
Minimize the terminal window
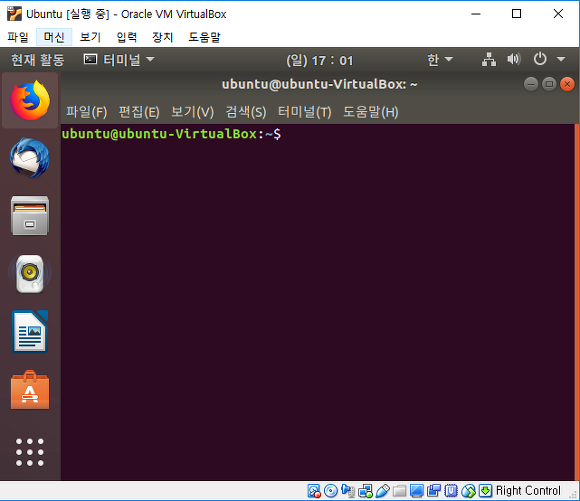pos(531,84)
